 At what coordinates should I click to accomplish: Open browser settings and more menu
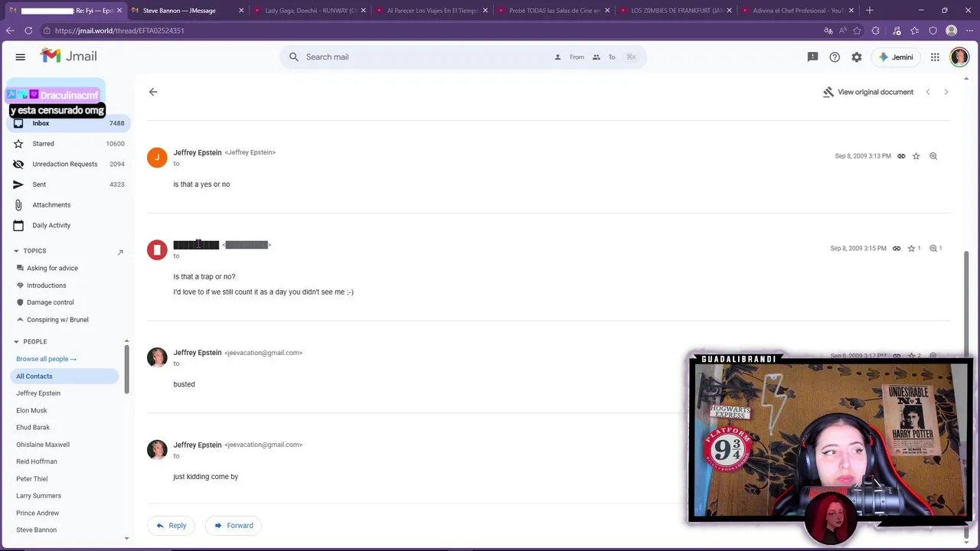point(969,31)
